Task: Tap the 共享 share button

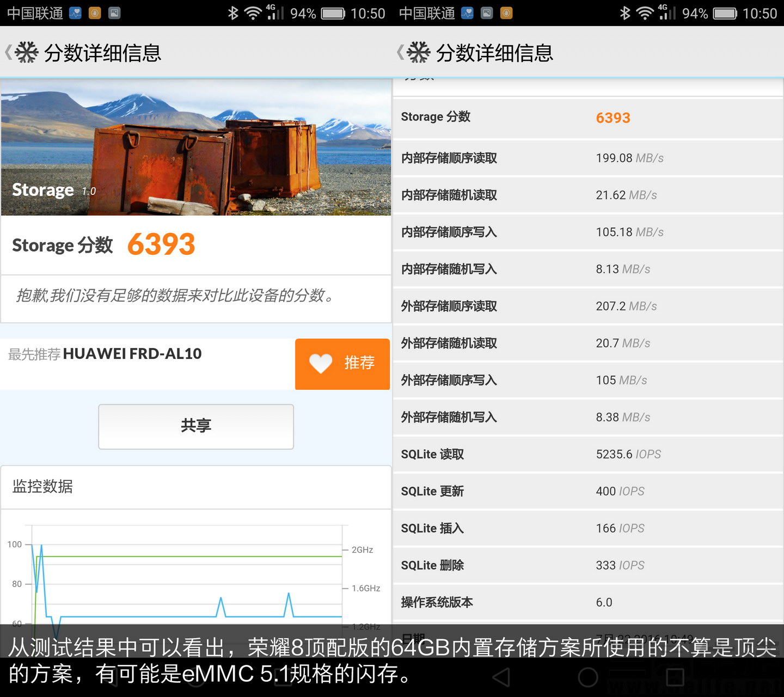Action: (x=196, y=426)
